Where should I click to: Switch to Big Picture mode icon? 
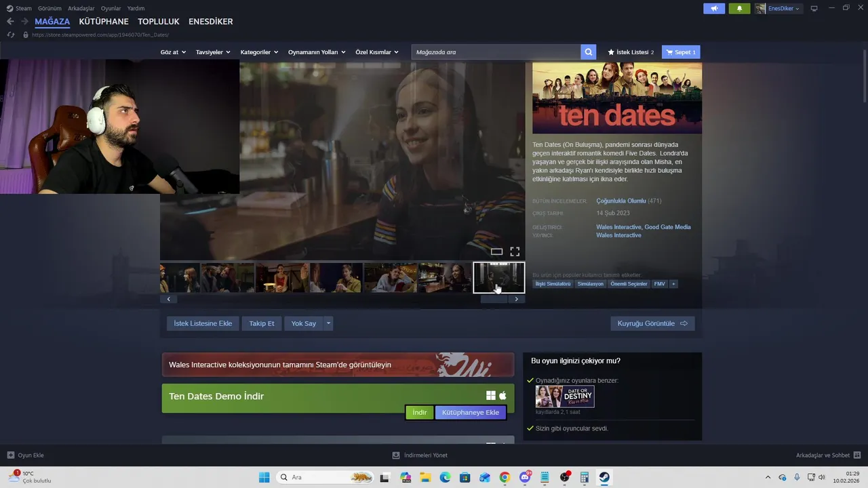(x=814, y=8)
